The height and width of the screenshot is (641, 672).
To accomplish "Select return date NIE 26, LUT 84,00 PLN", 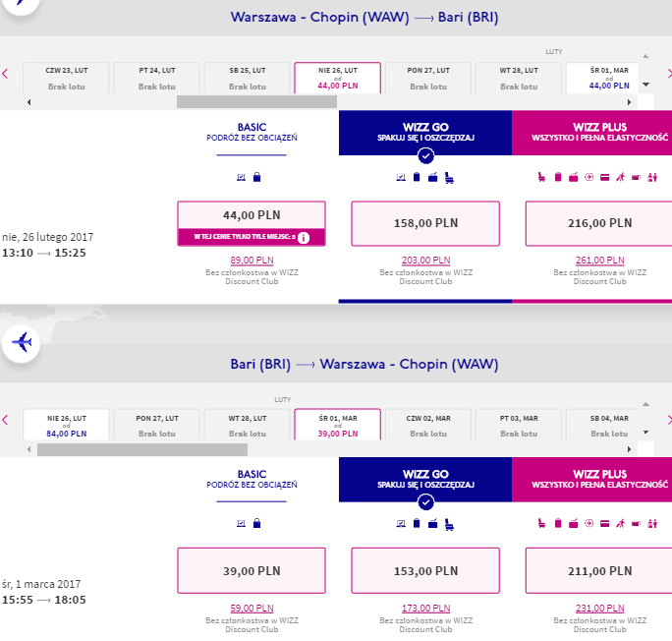I will [x=67, y=425].
